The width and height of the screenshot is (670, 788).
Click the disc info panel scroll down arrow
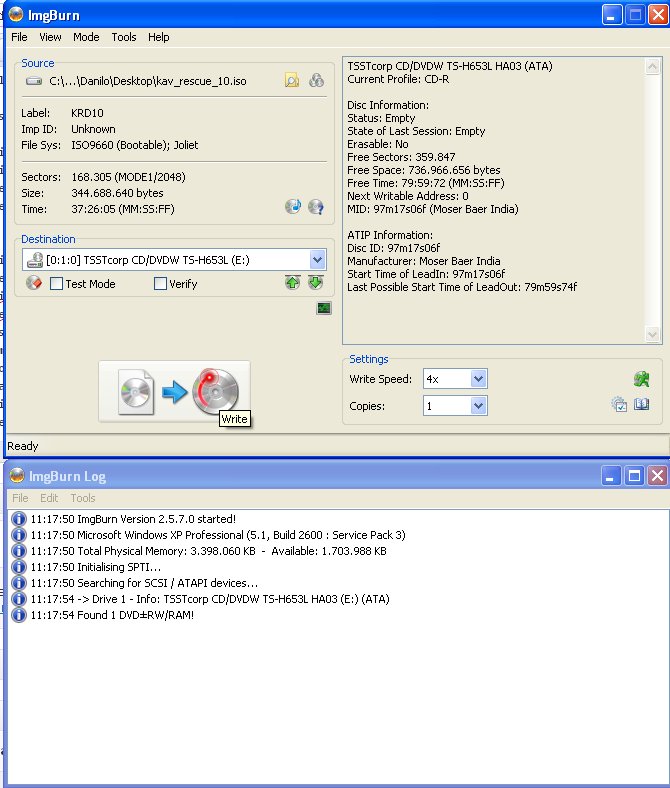652,334
